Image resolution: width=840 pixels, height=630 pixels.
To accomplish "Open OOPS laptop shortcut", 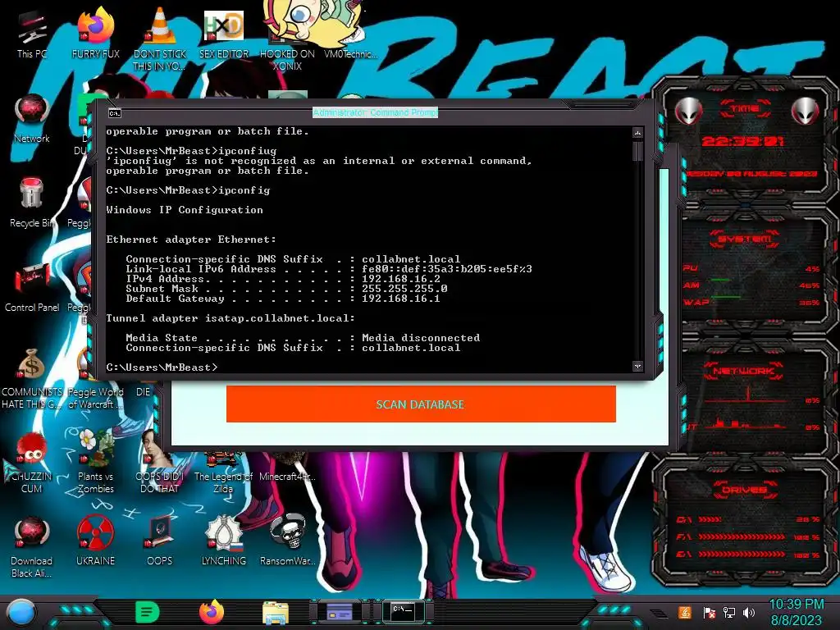I will click(159, 541).
